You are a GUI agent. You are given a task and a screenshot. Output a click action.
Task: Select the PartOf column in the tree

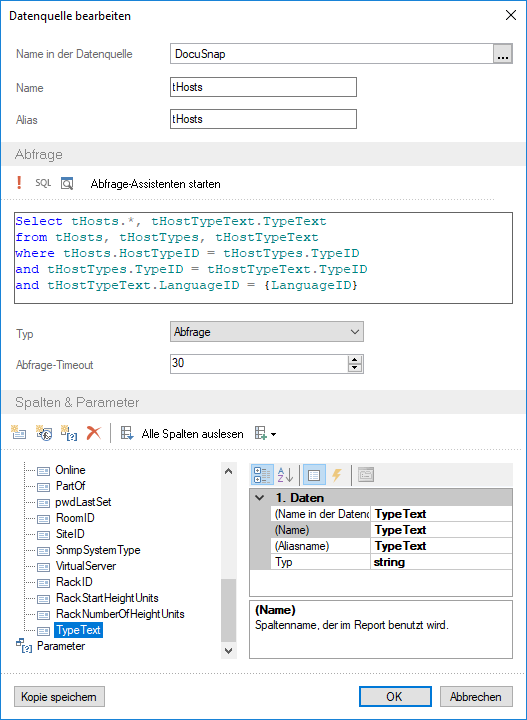(70, 486)
